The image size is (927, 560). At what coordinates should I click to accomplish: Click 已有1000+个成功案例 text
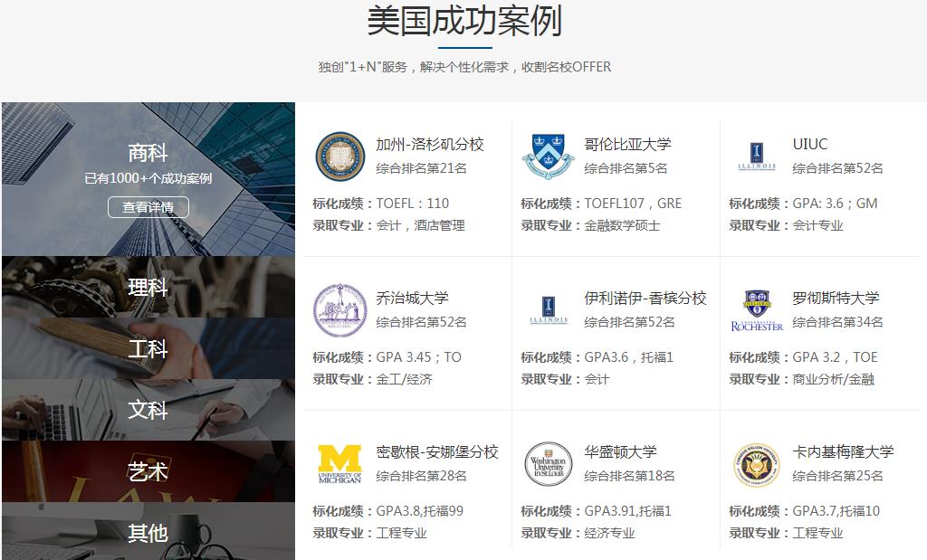coord(148,178)
